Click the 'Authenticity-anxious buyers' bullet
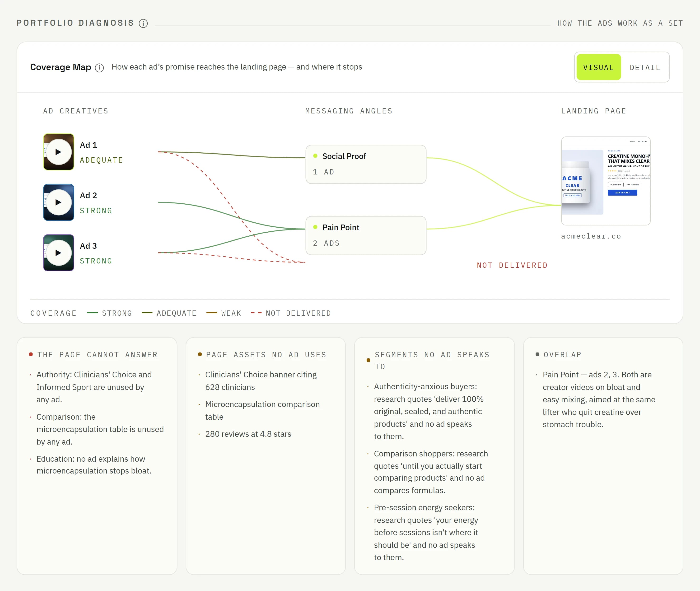Screen dimensions: 700x591 point(429,411)
